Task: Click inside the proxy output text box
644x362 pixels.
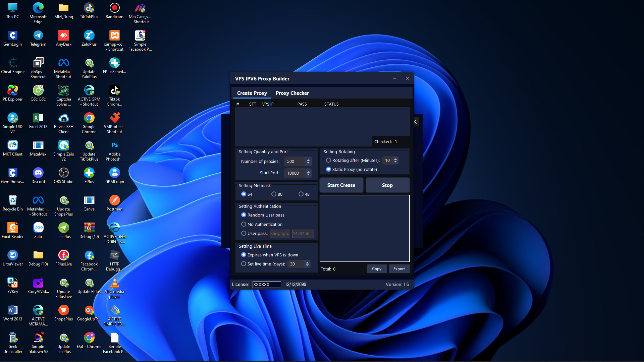Action: 365,228
